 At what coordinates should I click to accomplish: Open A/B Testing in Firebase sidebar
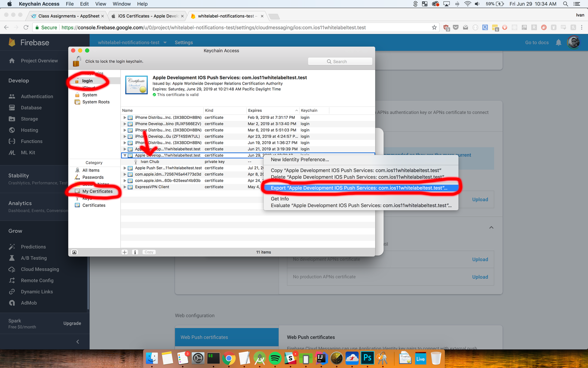34,258
